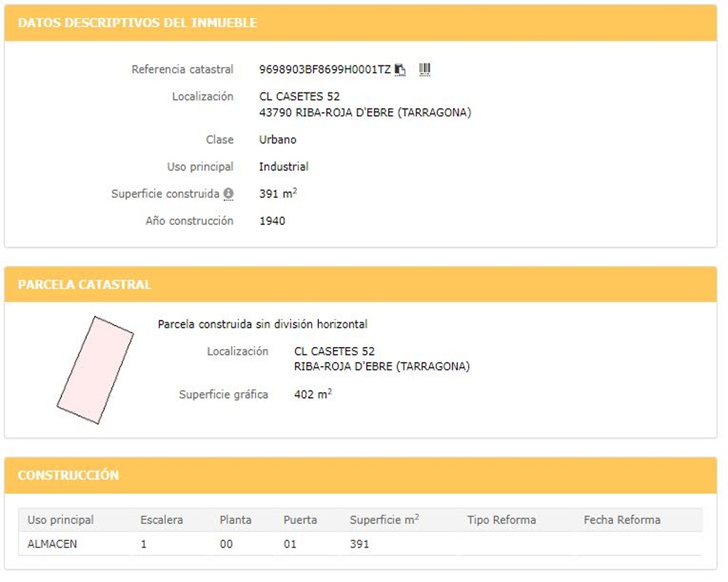728x582 pixels.
Task: Click the Tipo Reforma column header
Action: [502, 520]
